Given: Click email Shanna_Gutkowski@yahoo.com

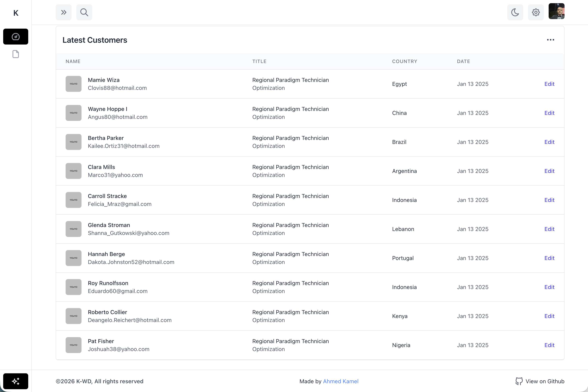Looking at the screenshot, I should pos(128,233).
